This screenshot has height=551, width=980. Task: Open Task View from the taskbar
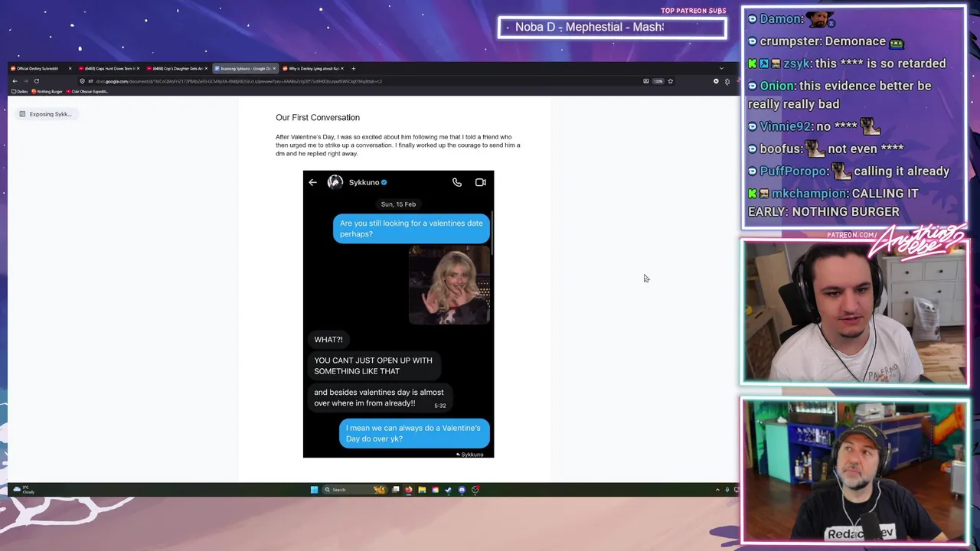(x=396, y=490)
